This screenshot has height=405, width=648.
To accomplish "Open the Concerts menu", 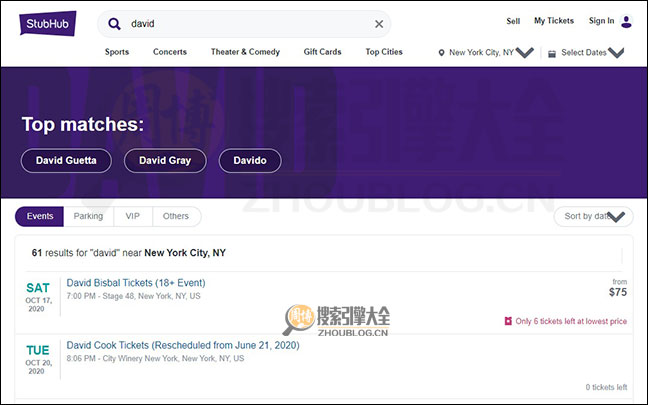I will [x=170, y=52].
